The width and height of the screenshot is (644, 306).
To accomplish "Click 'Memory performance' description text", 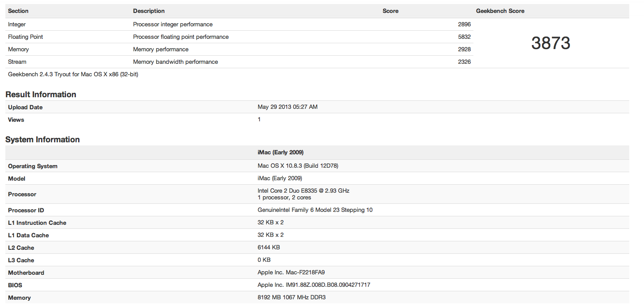I will tap(161, 50).
